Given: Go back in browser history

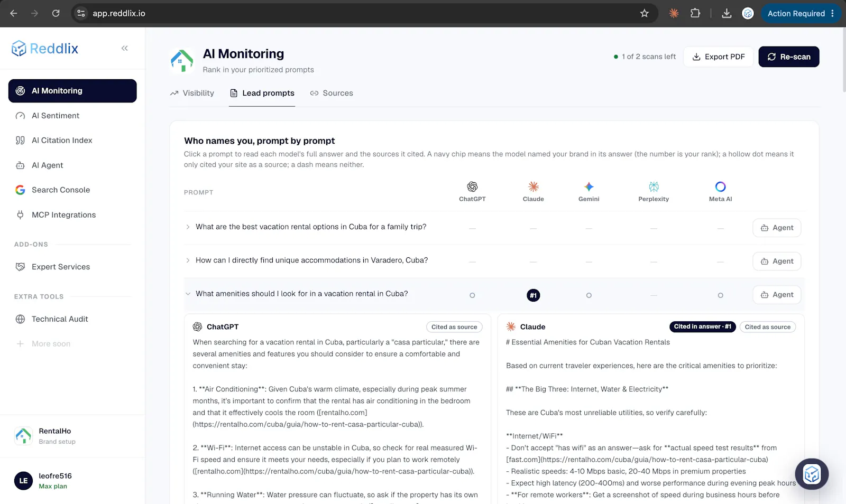Looking at the screenshot, I should (x=14, y=13).
